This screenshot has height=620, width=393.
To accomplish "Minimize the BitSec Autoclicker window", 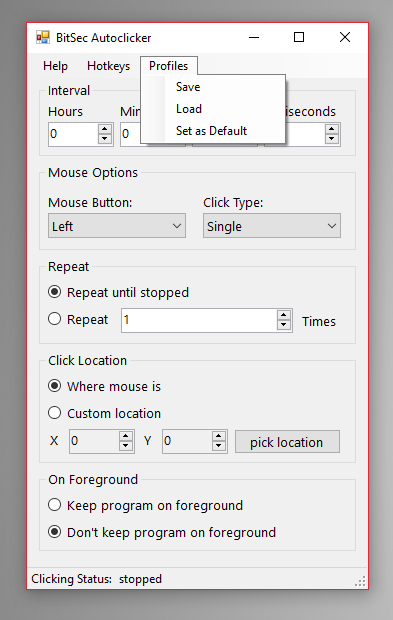I will point(254,38).
